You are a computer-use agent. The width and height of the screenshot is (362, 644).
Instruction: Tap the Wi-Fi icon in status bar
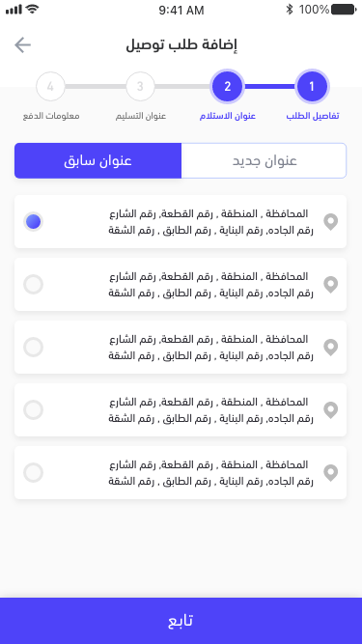coord(32,9)
